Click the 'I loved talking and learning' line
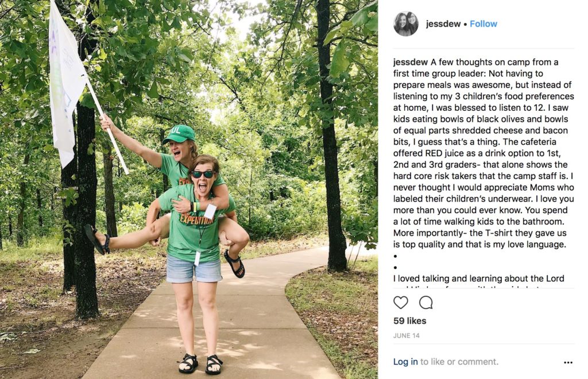Screen dimensions: 588x379 479,279
